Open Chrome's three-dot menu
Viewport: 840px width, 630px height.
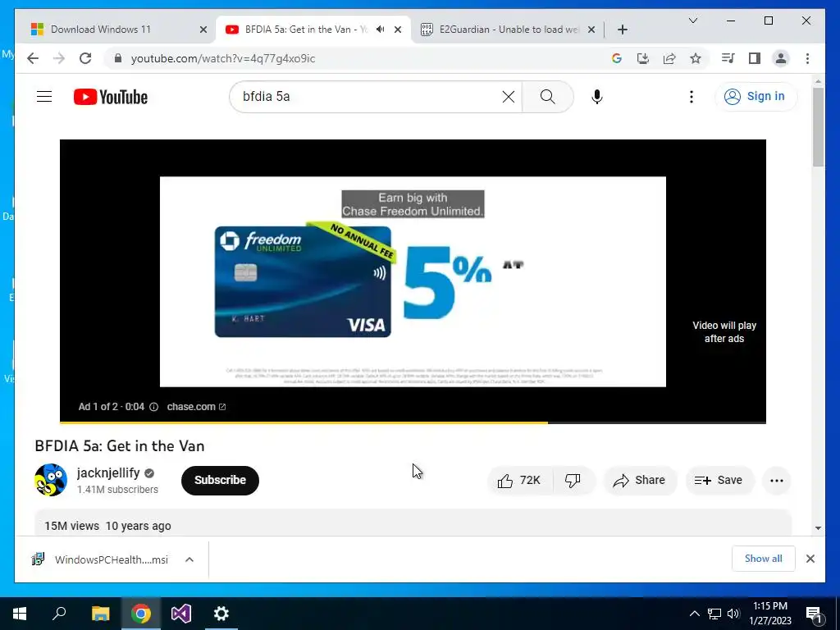point(807,58)
